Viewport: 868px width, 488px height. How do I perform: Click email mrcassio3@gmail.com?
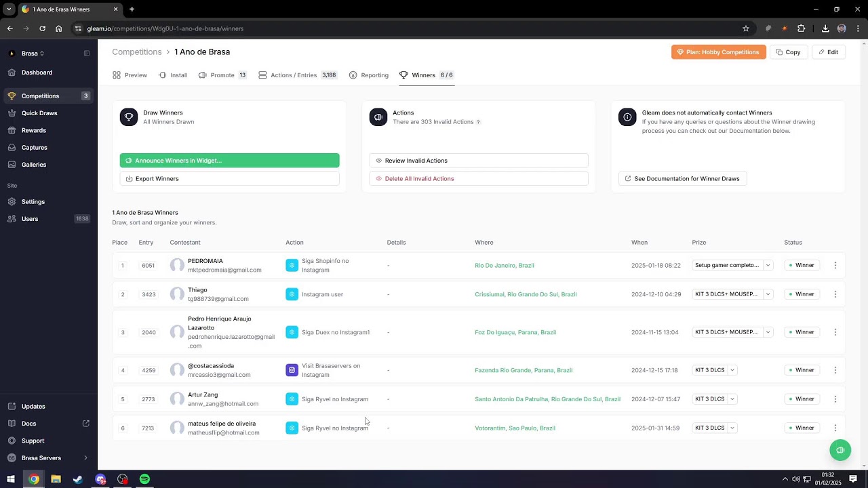(x=219, y=375)
